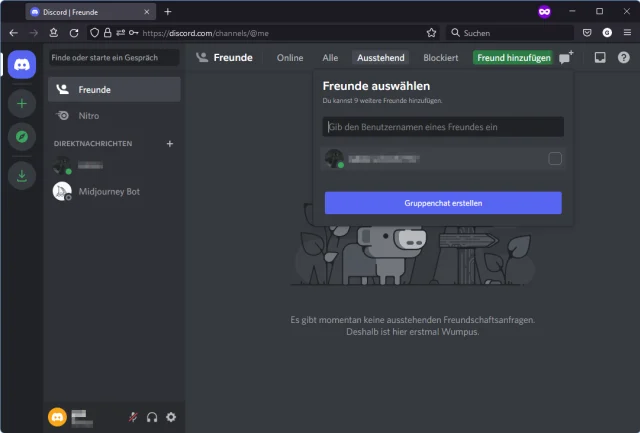Viewport: 640px width, 433px height.
Task: Open user settings via the gear icon
Action: (170, 417)
